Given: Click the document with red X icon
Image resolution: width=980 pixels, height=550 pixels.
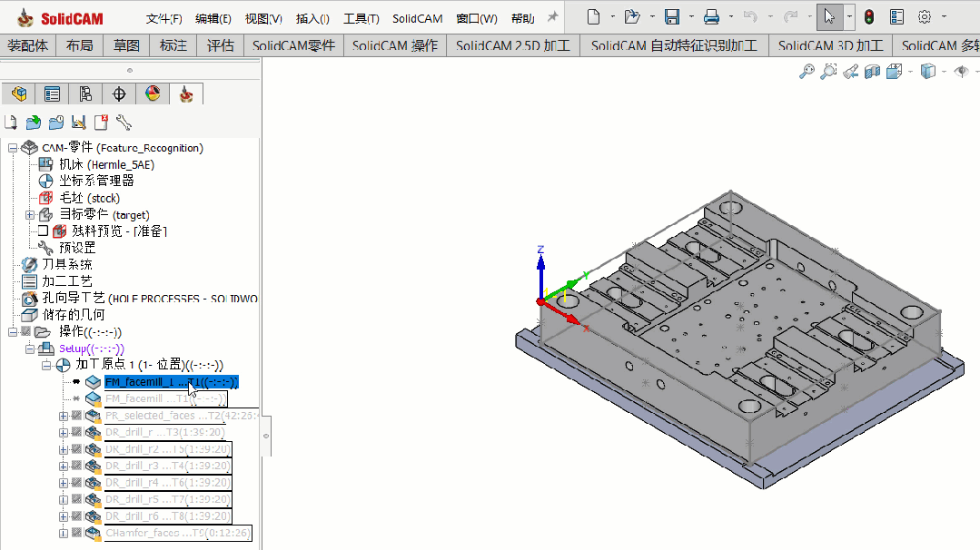Looking at the screenshot, I should [x=101, y=123].
